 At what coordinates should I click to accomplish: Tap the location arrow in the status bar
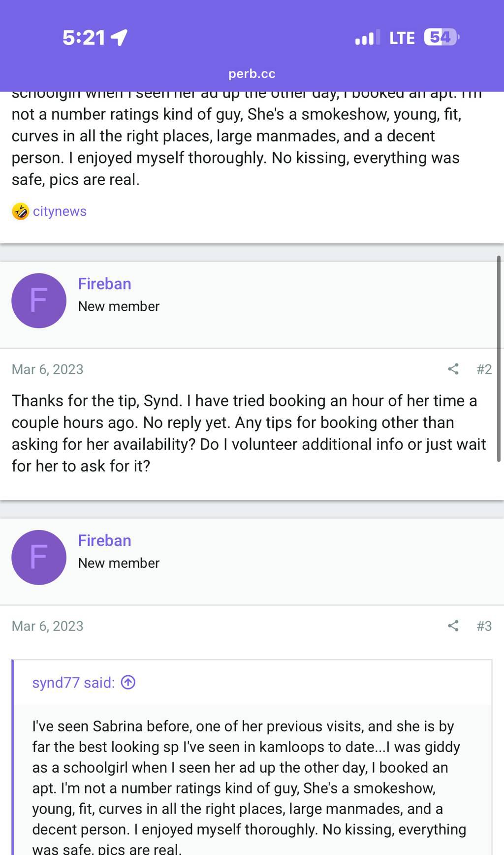click(x=119, y=37)
